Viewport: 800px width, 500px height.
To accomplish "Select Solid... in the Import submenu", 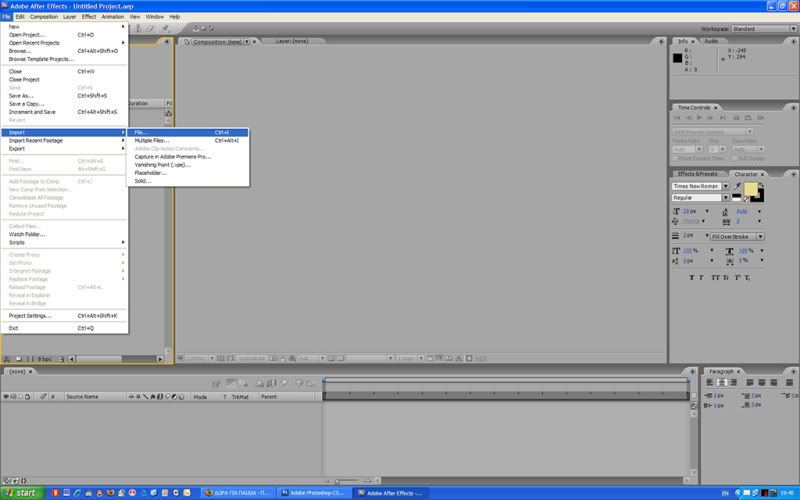I will point(188,181).
